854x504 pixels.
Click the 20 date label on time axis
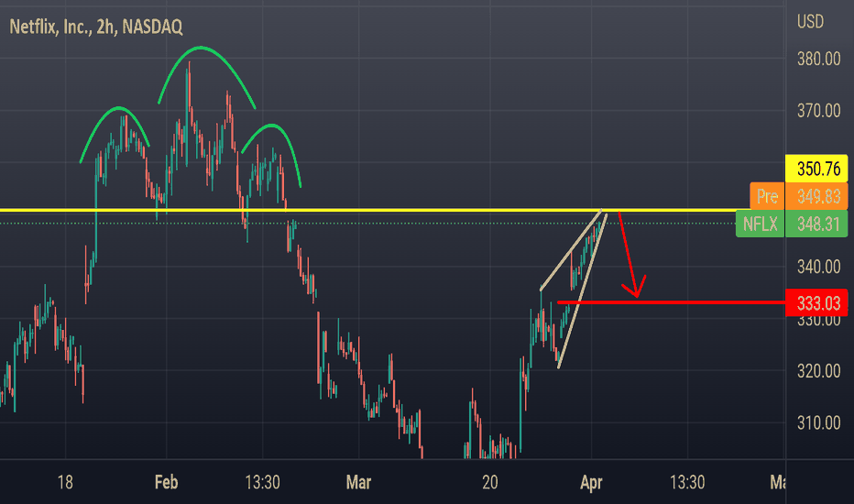click(489, 482)
